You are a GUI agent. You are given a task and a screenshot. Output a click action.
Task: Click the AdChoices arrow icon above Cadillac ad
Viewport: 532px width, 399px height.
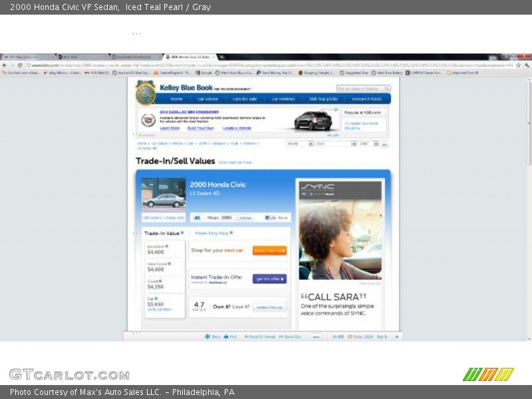click(x=336, y=110)
